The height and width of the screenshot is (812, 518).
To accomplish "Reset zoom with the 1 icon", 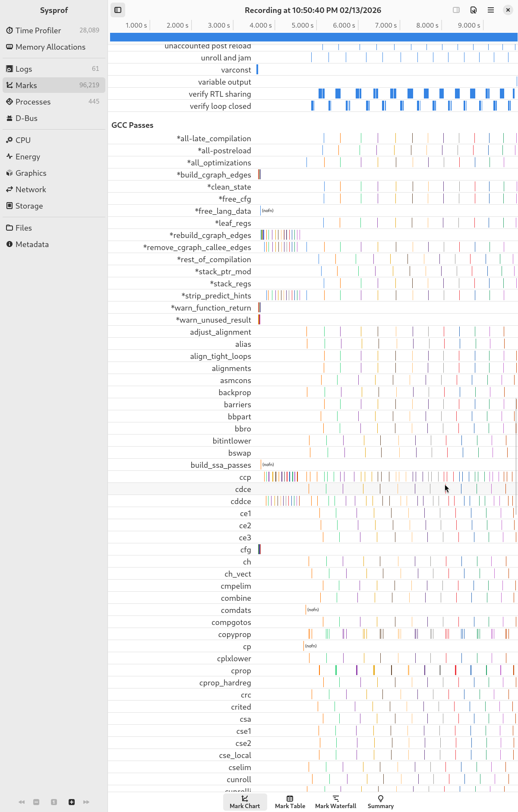I will pyautogui.click(x=54, y=802).
